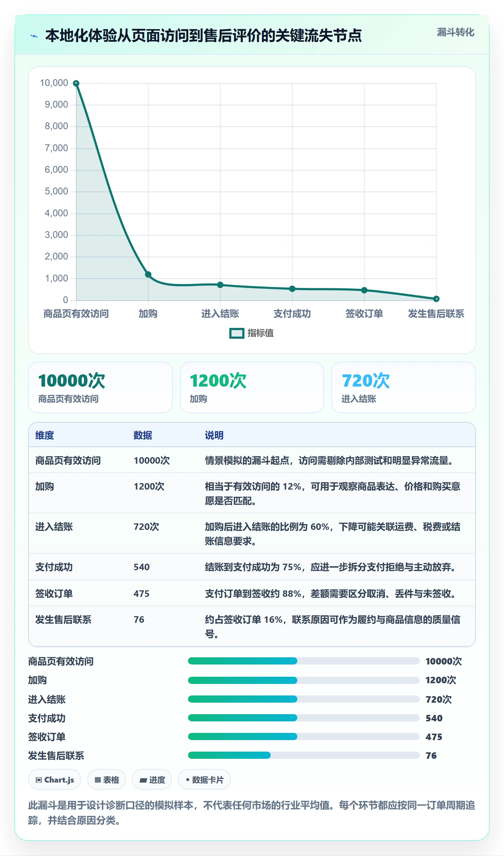This screenshot has width=504, height=856.
Task: Click the 表格 tag chip
Action: [107, 780]
